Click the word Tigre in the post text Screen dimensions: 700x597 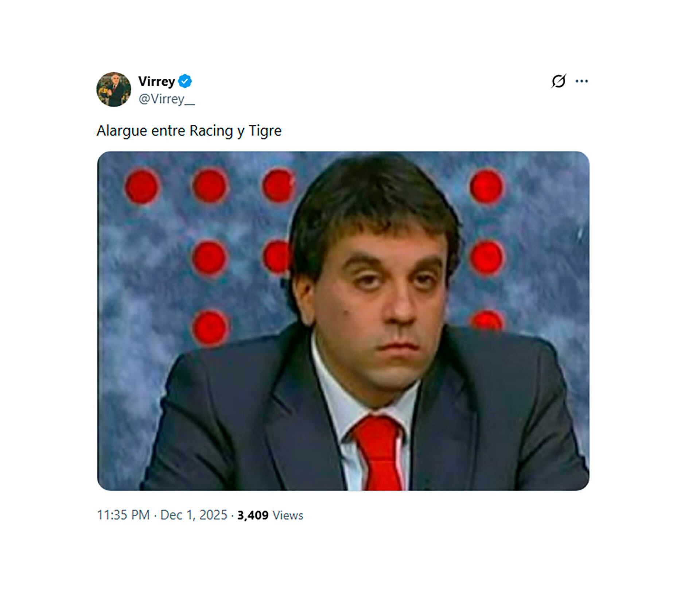pyautogui.click(x=265, y=130)
